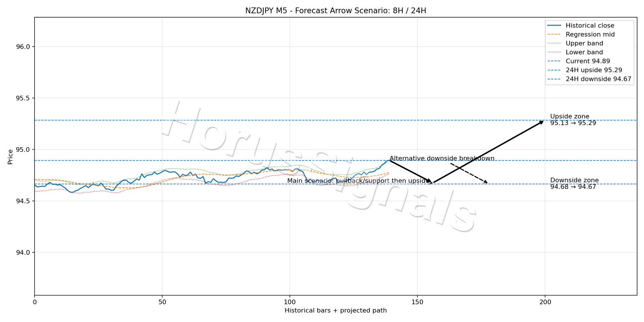Select the 'Upper band' legend entry

(575, 43)
